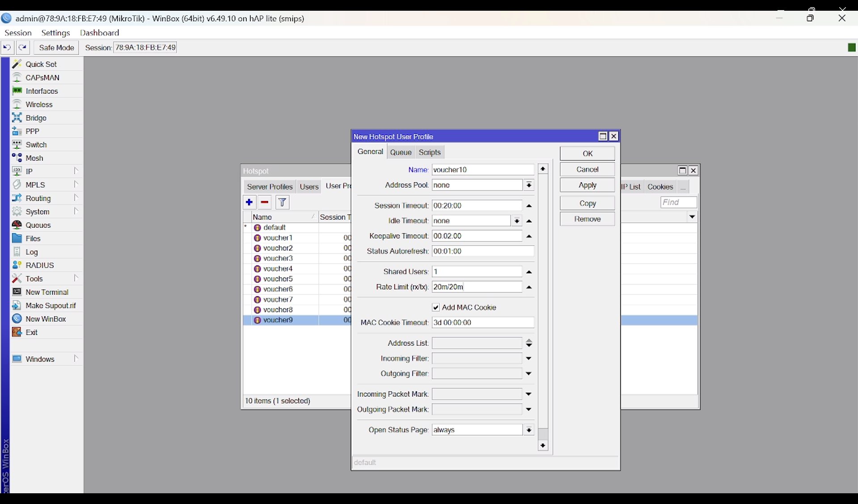Remove selected profile with the minus icon
This screenshot has width=858, height=504.
pyautogui.click(x=265, y=202)
